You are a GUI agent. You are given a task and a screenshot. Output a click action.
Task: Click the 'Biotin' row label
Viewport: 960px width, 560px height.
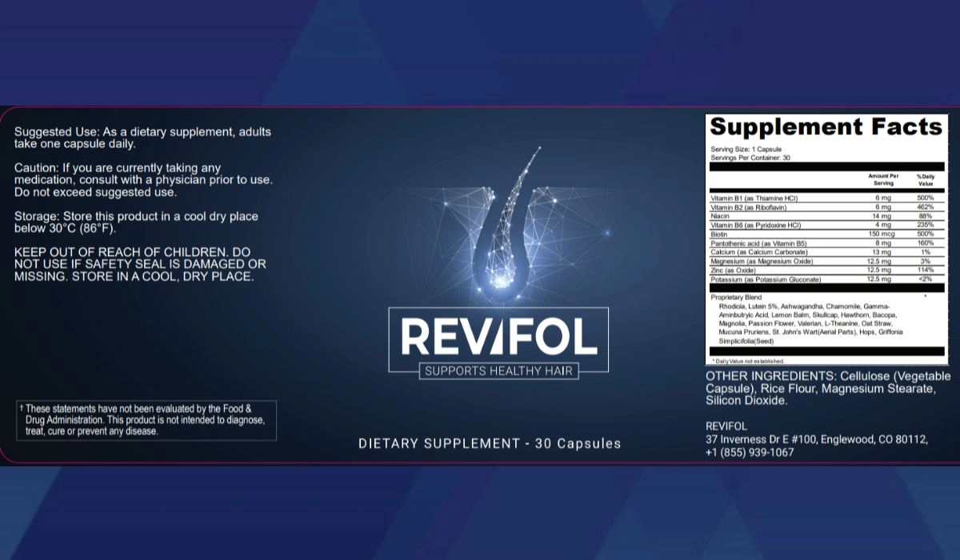[x=718, y=234]
